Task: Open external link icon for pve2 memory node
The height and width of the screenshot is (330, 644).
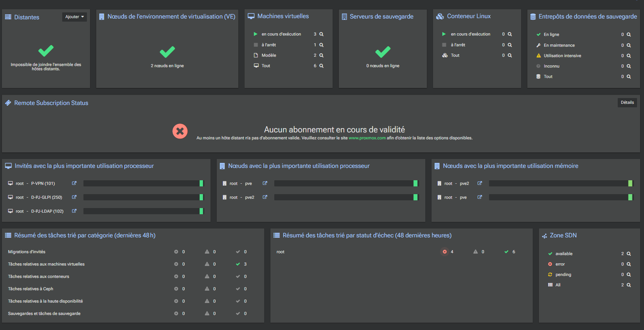Action: coord(479,183)
